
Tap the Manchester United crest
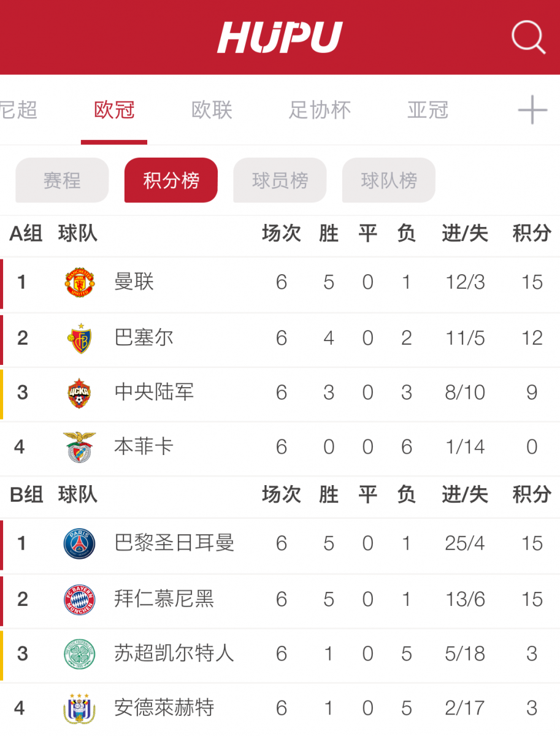[x=80, y=283]
